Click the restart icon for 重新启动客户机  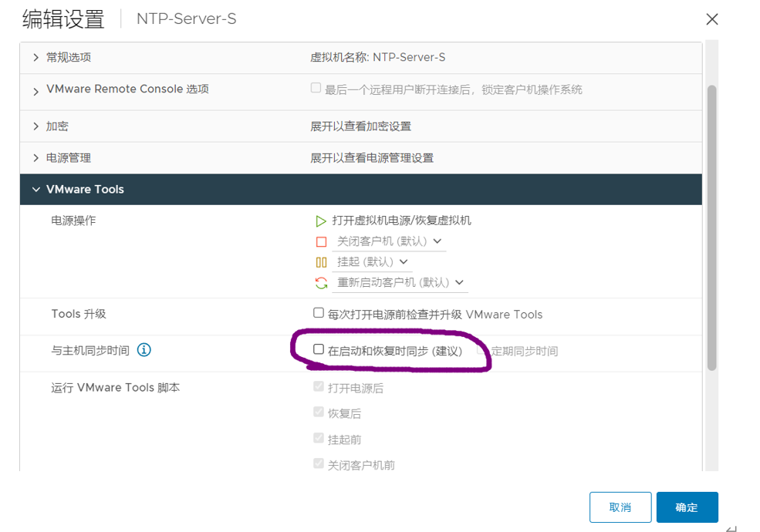(321, 283)
